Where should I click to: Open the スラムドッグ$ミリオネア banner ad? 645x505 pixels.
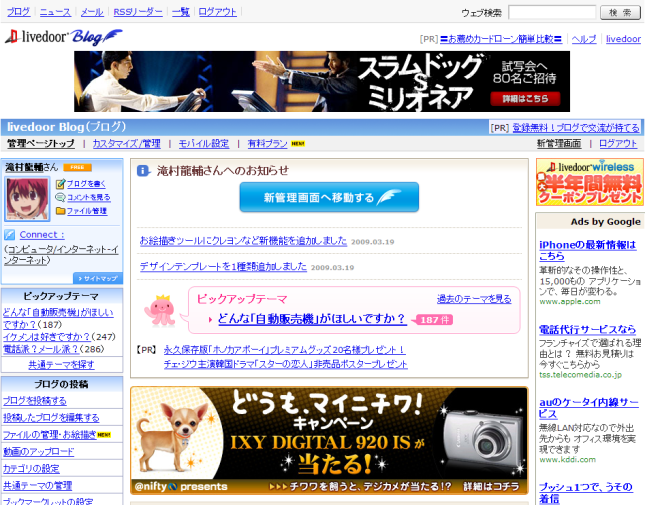322,81
